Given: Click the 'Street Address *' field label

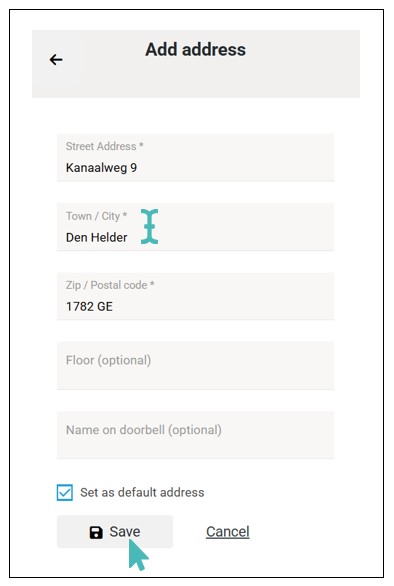Looking at the screenshot, I should coord(105,146).
